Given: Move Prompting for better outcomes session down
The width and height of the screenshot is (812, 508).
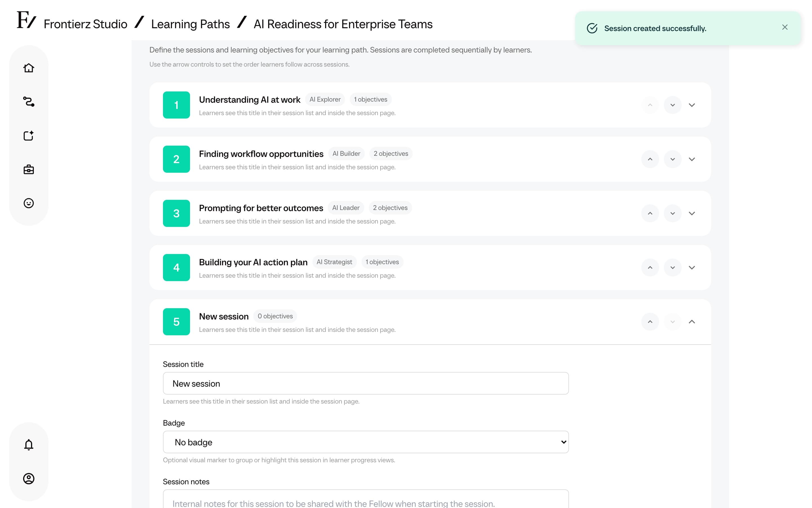Looking at the screenshot, I should (672, 213).
